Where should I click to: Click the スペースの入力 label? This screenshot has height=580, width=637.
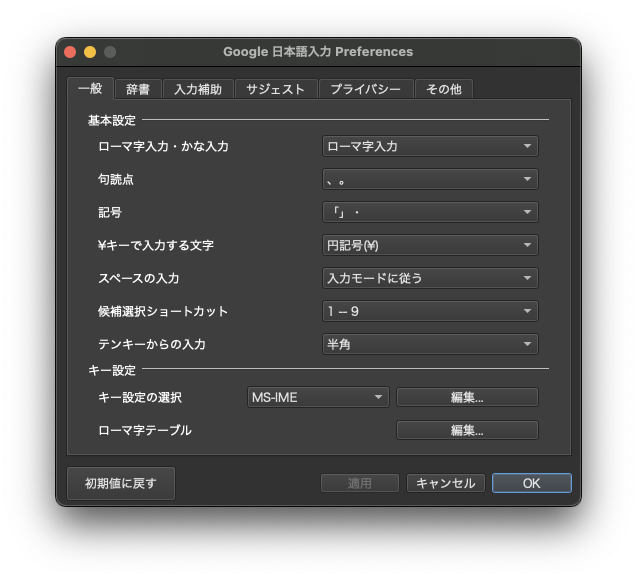[x=139, y=278]
